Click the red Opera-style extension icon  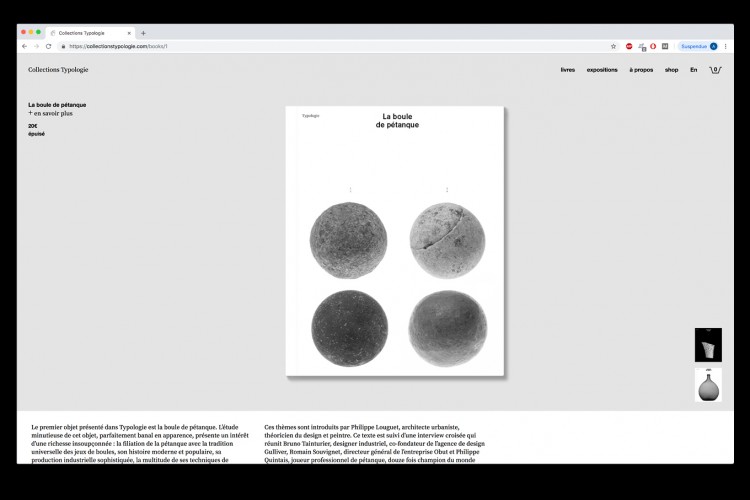point(653,46)
